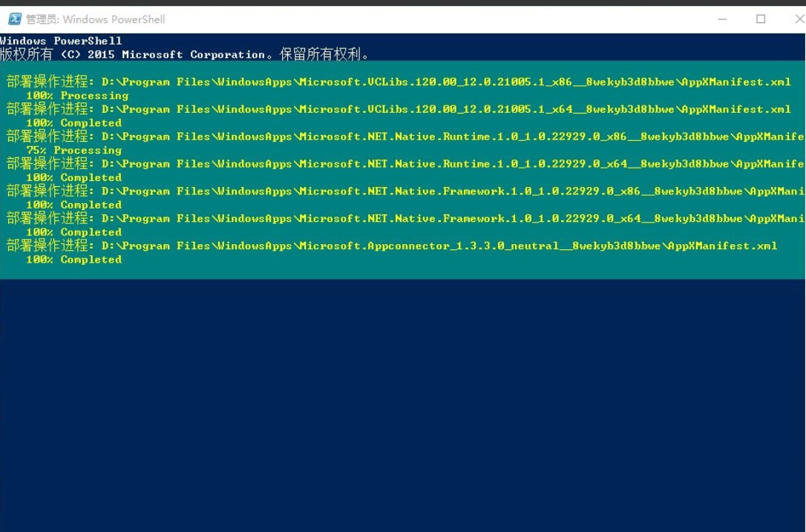Click the empty teal progress area below output
This screenshot has height=532, width=806.
point(445,271)
